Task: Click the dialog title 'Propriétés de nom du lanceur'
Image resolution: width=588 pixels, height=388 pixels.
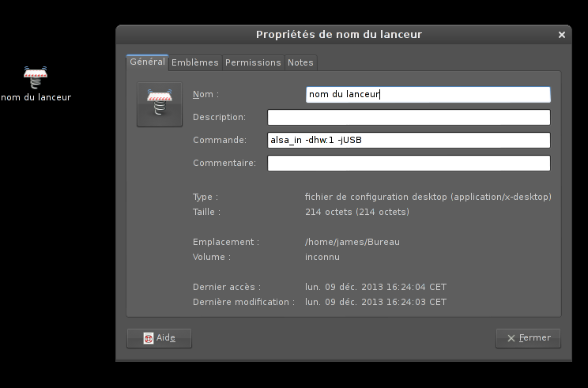Action: tap(339, 35)
